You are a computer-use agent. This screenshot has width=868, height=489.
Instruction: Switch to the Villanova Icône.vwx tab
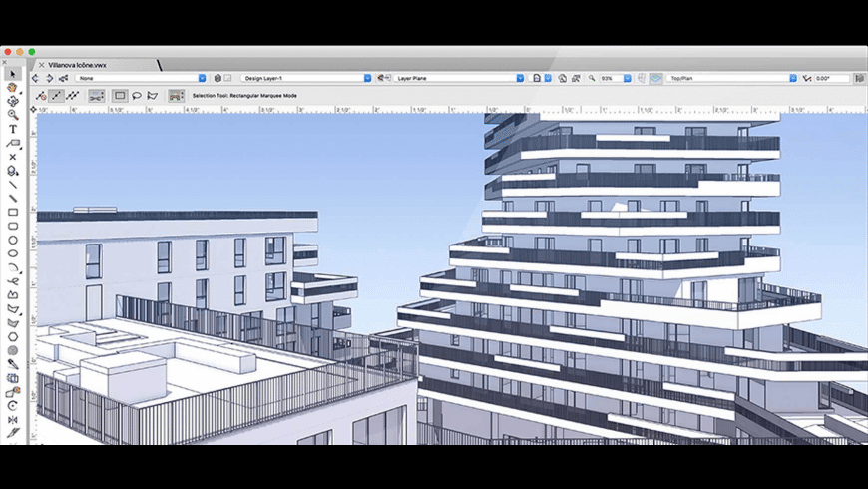[78, 64]
